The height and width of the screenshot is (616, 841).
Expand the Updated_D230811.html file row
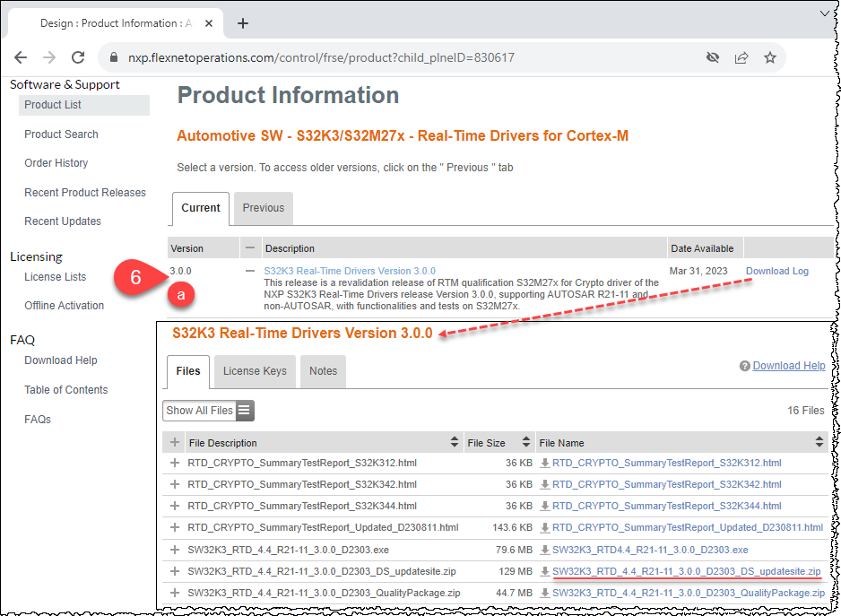pos(174,528)
